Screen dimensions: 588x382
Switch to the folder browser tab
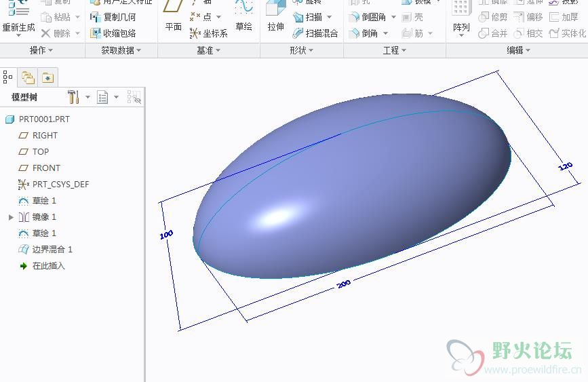(x=28, y=77)
